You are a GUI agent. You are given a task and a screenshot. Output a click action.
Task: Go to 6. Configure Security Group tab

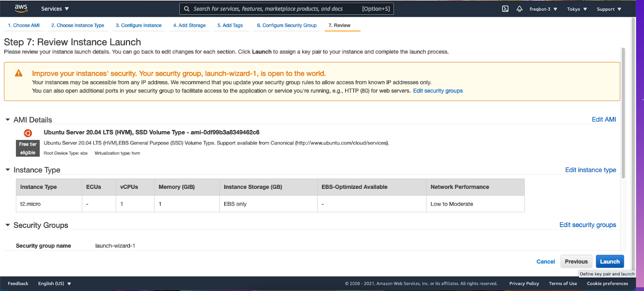pyautogui.click(x=287, y=25)
